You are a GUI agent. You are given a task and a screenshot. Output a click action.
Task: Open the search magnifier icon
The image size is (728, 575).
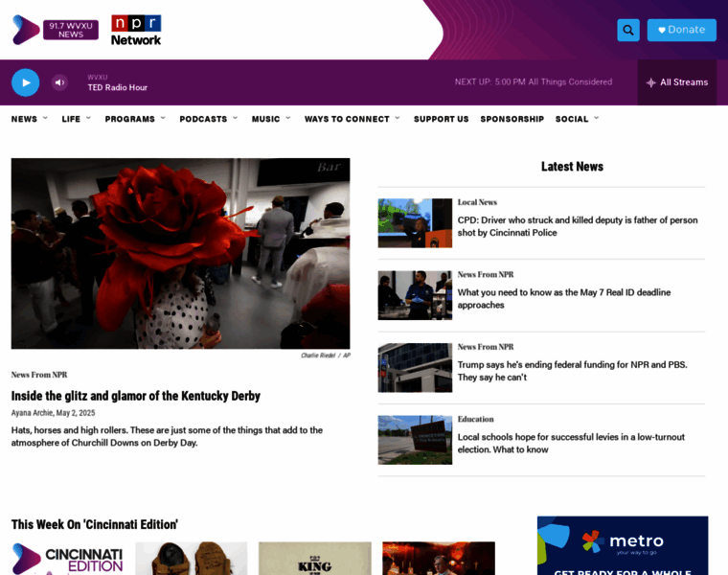coord(628,31)
